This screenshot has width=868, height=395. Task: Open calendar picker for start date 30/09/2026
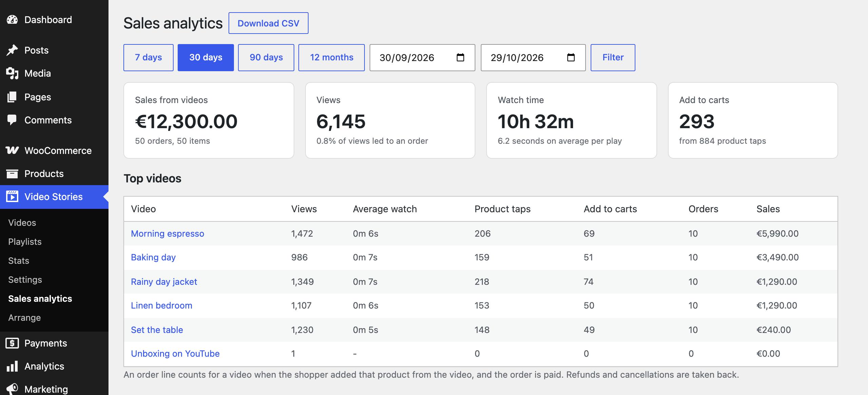(x=460, y=57)
